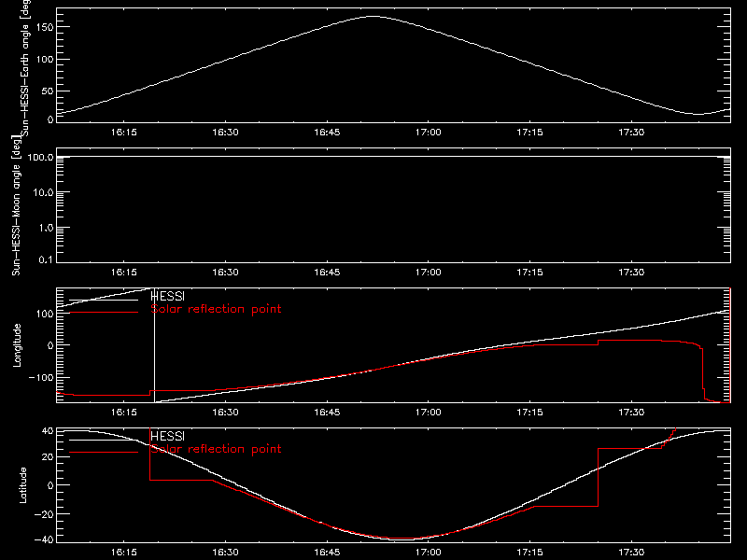The image size is (747, 560).
Task: Click the Sun-HESSI-Moon angle axis title
Action: click(17, 205)
